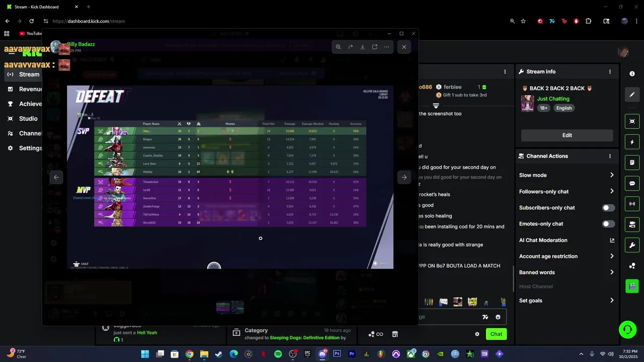
Task: Open the points and infinity icon below chat
Action: (376, 334)
